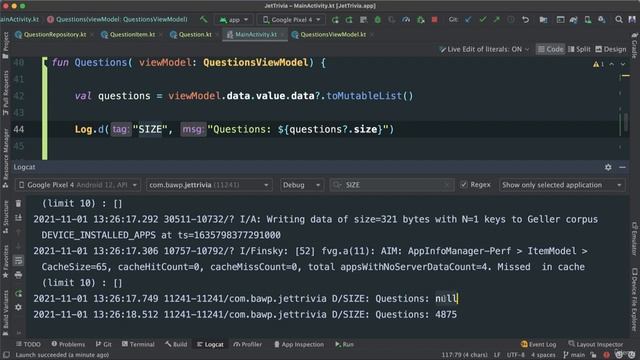This screenshot has height=360, width=640.
Task: Click the Restart logcat icon
Action: [18, 293]
